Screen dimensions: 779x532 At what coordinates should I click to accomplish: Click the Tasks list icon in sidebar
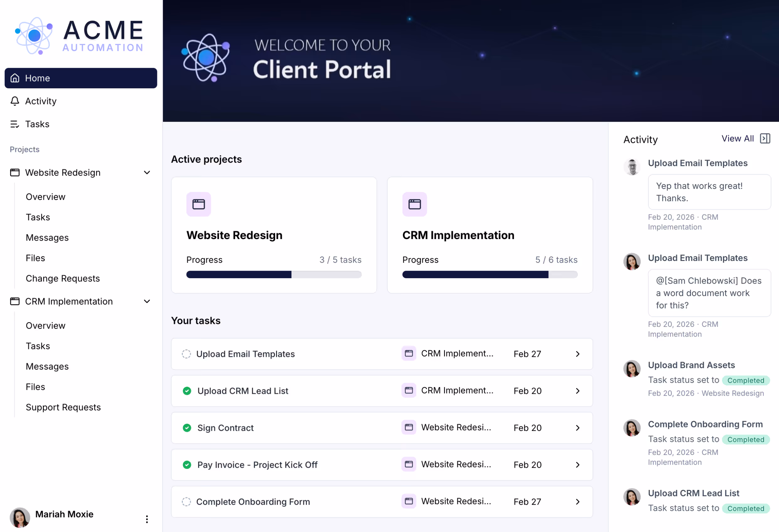[x=15, y=124]
